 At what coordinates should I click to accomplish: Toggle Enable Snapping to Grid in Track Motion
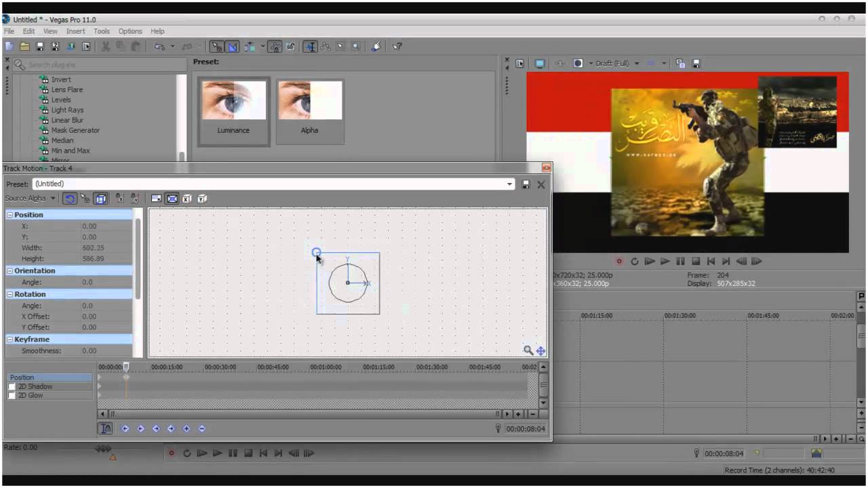(x=85, y=199)
